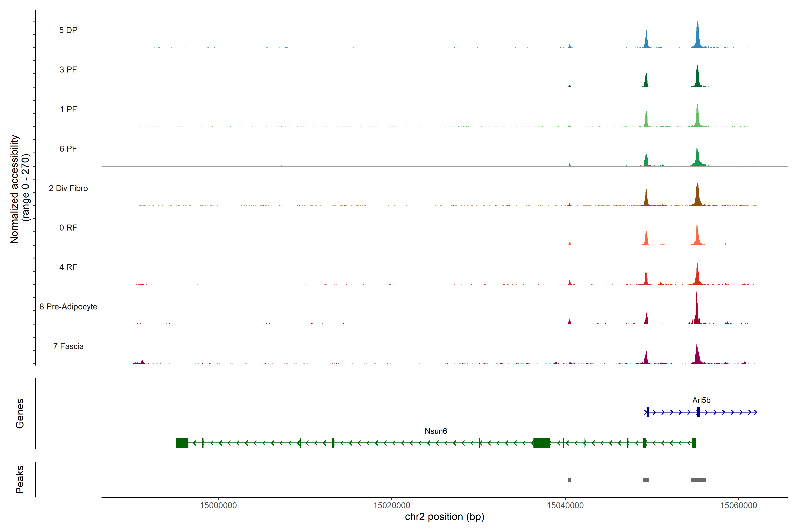
Task: Click the 15000000 axis tick label
Action: click(218, 506)
